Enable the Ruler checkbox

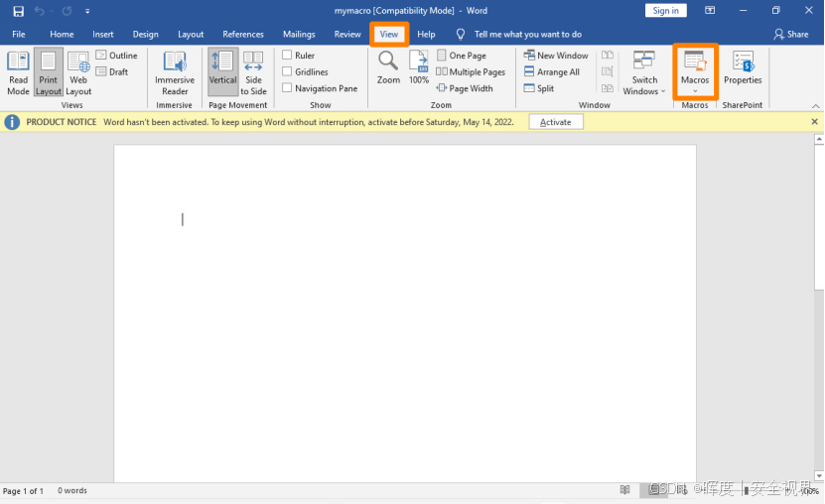(287, 56)
